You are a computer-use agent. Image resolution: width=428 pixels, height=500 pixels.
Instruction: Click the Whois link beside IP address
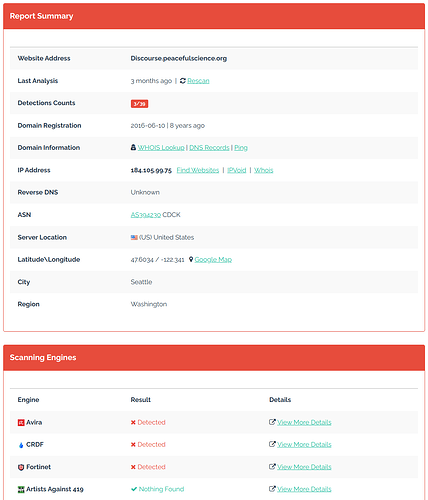(264, 170)
